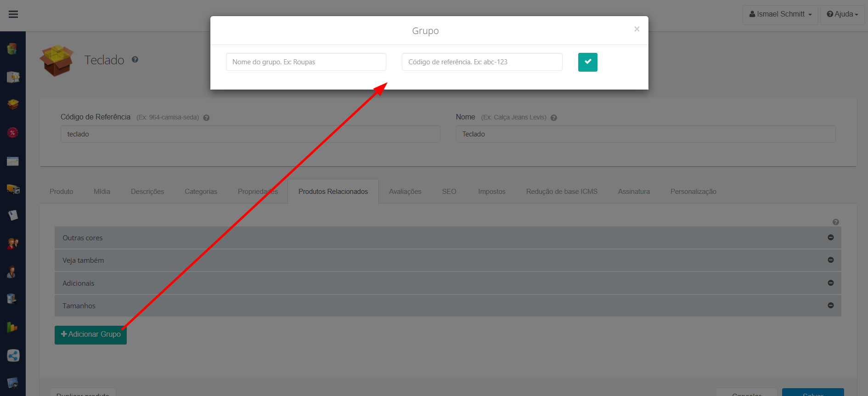Remove the Tamanhos group with its minus icon

pyautogui.click(x=830, y=305)
